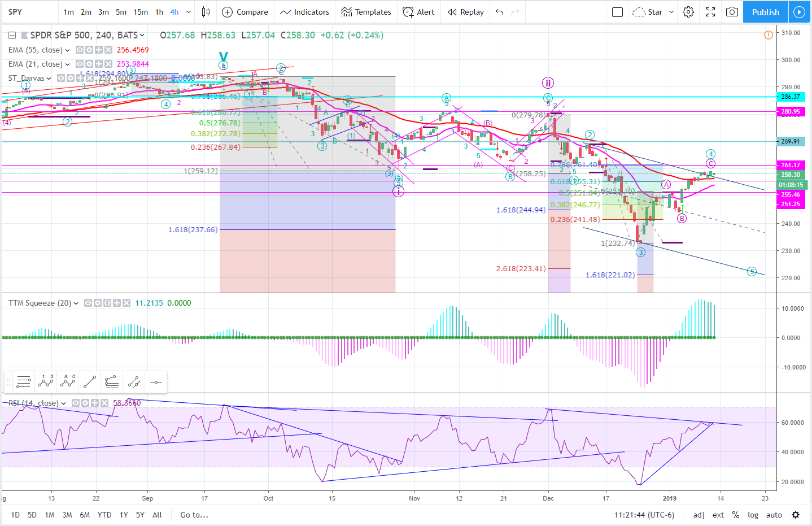Image resolution: width=812 pixels, height=526 pixels.
Task: Click the SPY symbol search field
Action: click(30, 12)
